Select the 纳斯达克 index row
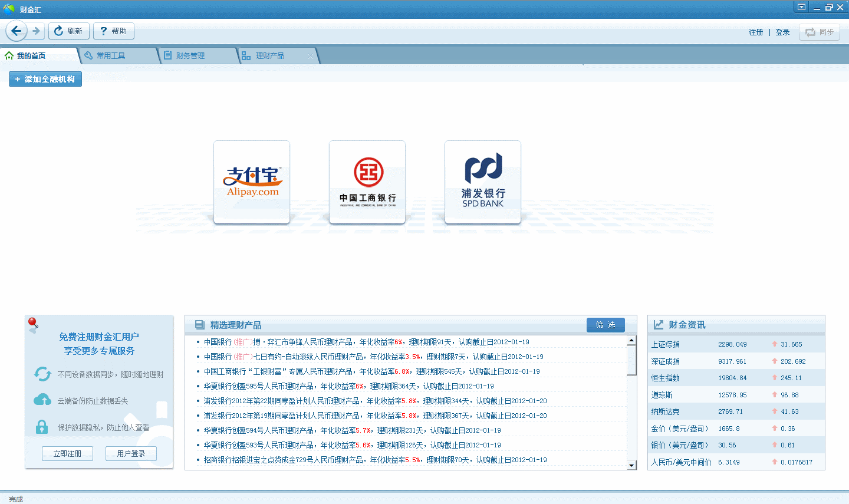This screenshot has height=504, width=849. [x=736, y=411]
